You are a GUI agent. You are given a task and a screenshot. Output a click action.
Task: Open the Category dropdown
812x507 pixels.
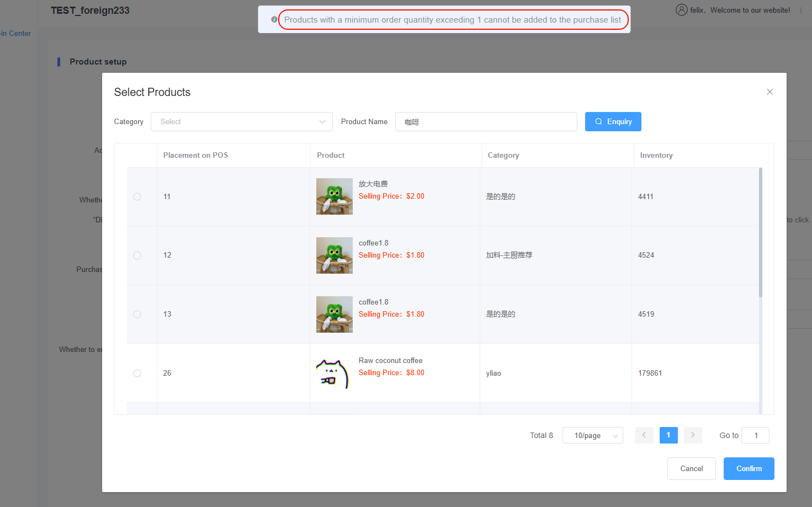241,122
